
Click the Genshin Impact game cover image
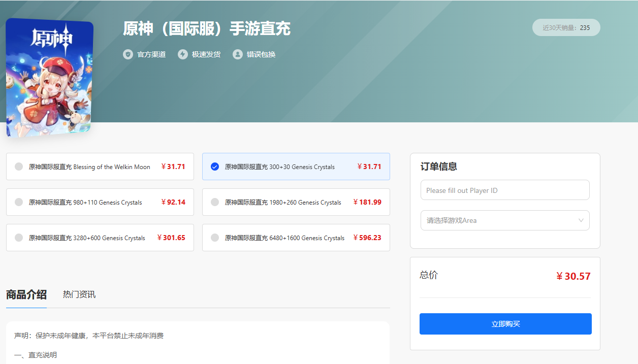coord(49,78)
